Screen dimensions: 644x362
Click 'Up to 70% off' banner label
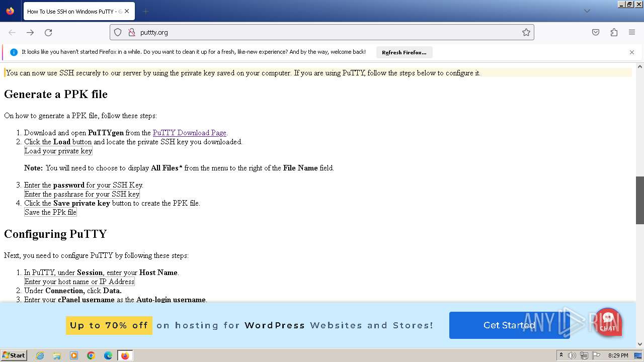(x=109, y=325)
